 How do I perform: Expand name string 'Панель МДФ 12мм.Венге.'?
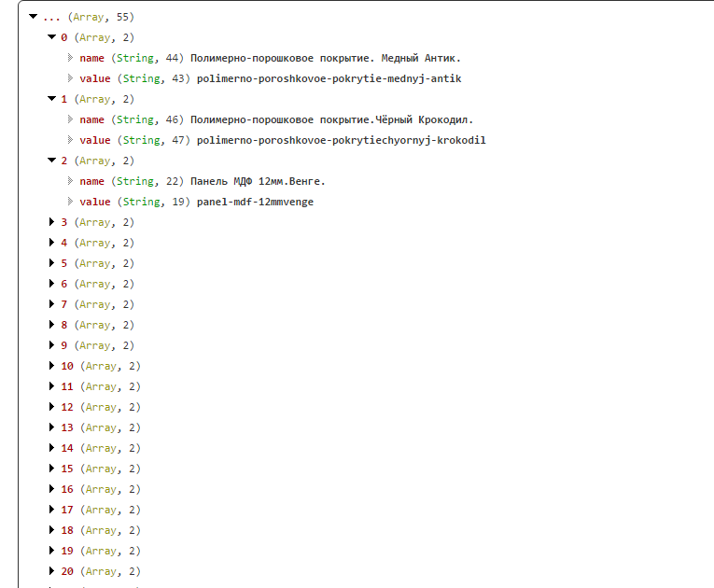(70, 180)
